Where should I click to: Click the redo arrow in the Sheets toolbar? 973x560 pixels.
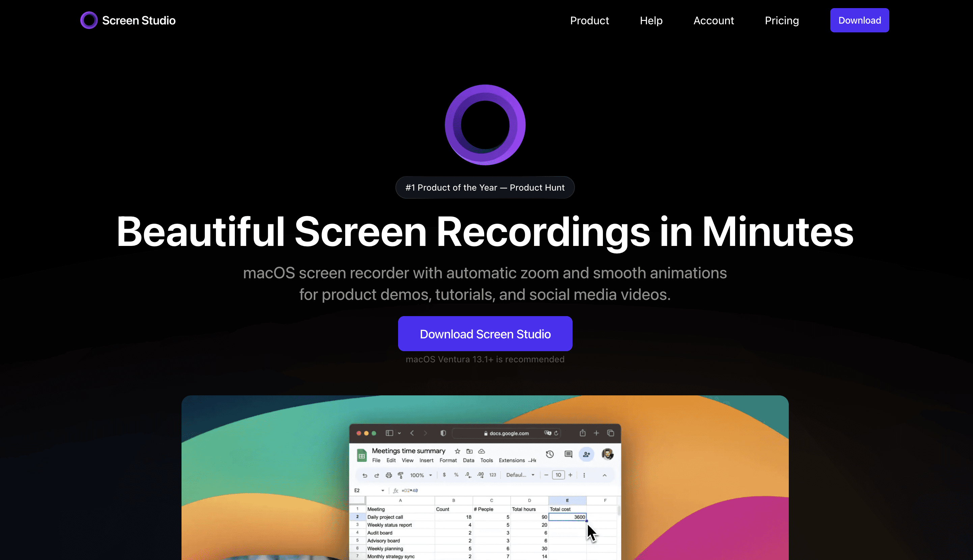click(377, 475)
